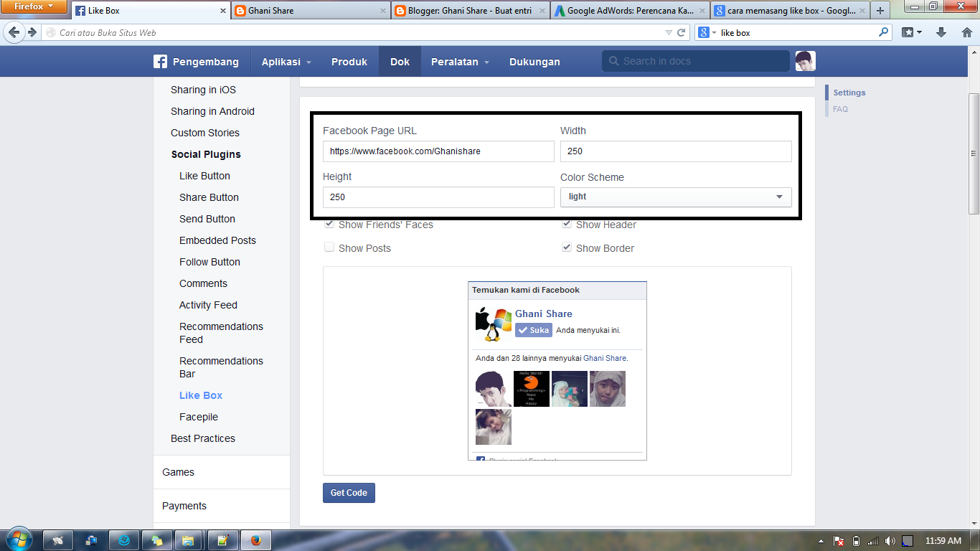The height and width of the screenshot is (551, 980).
Task: Click the page vertical scrollbar thumb
Action: point(974,153)
